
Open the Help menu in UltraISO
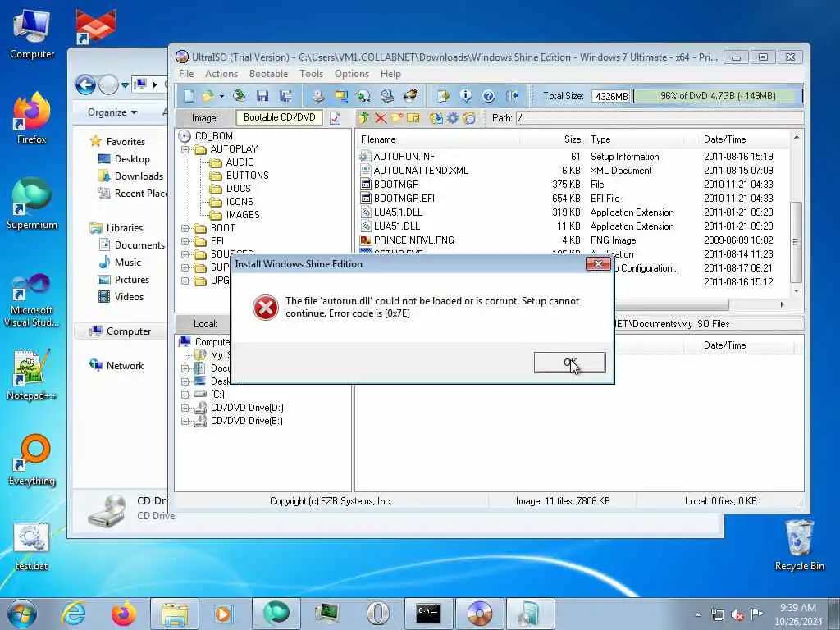[x=390, y=74]
